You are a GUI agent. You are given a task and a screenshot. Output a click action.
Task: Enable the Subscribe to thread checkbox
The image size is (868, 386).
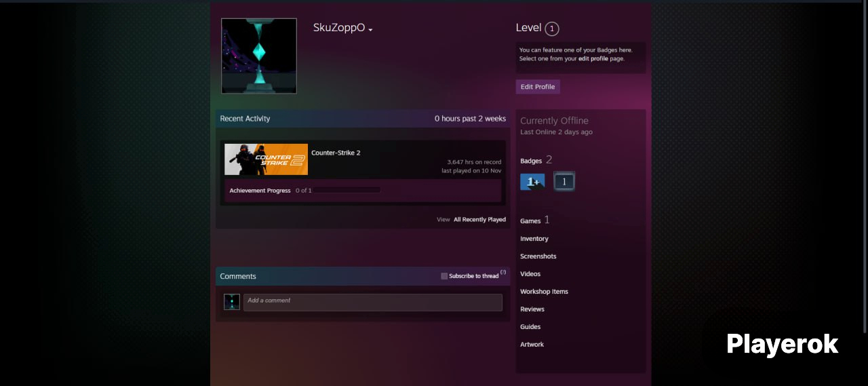click(444, 276)
